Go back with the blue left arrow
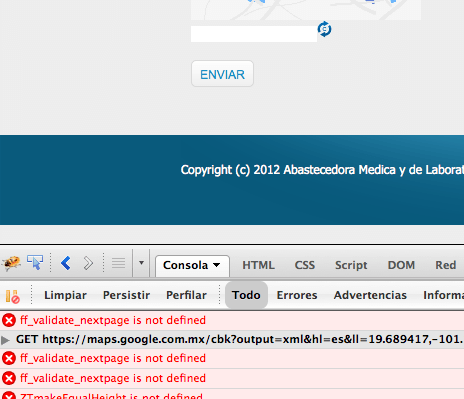 coord(66,263)
